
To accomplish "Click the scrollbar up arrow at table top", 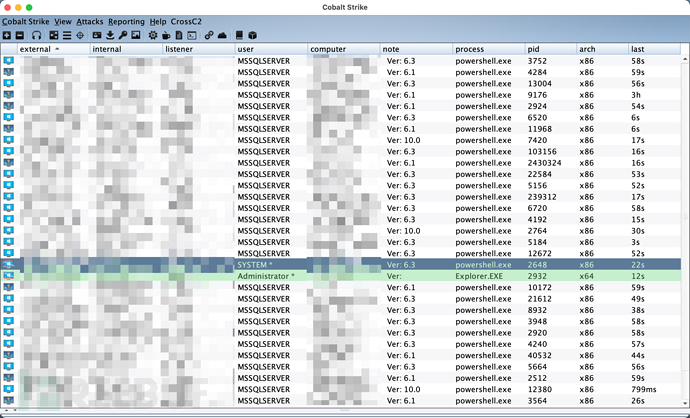I will pyautogui.click(x=685, y=59).
